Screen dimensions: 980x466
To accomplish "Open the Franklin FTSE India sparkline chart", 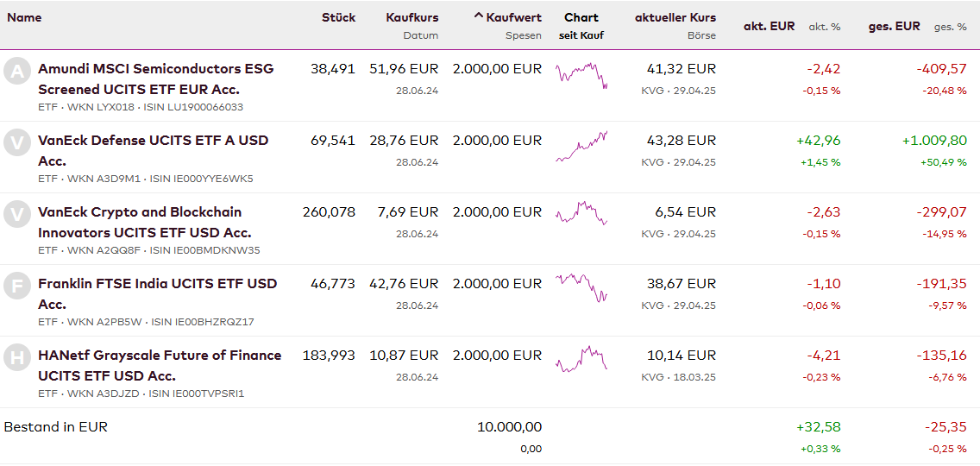I will click(x=581, y=288).
